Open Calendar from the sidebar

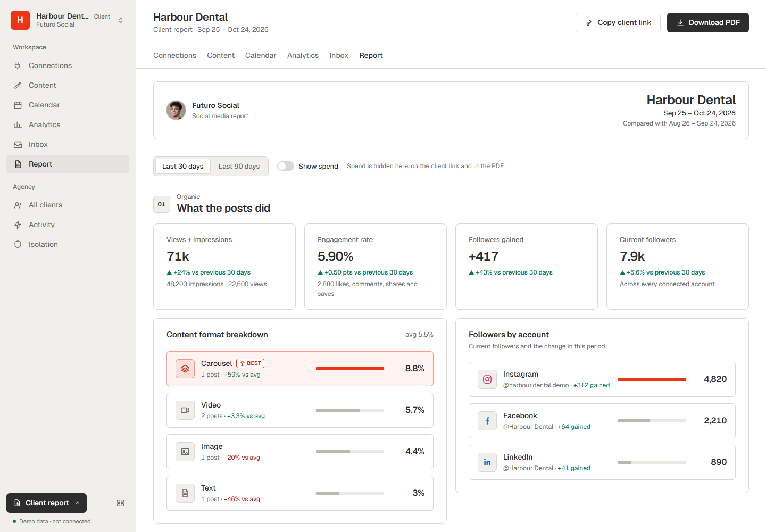[68, 105]
